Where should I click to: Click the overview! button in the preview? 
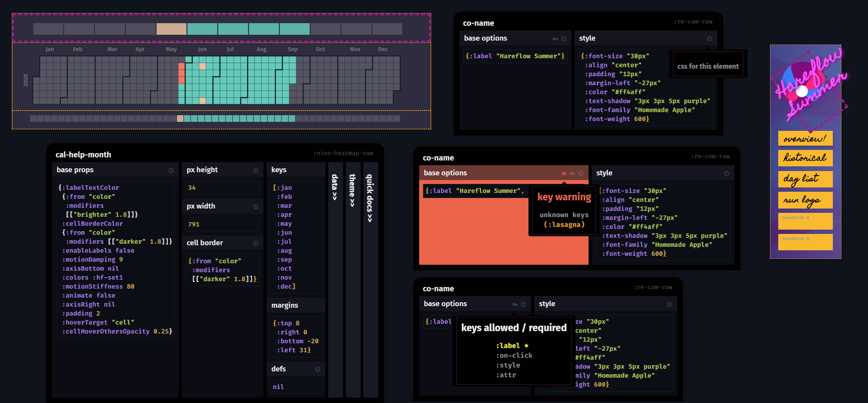[x=805, y=138]
